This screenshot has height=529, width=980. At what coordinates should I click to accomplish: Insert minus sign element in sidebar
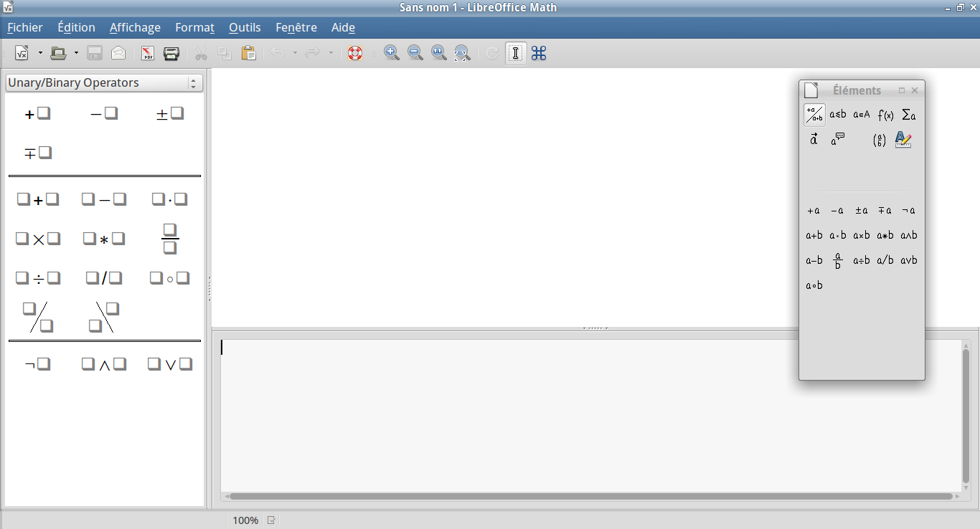[104, 113]
